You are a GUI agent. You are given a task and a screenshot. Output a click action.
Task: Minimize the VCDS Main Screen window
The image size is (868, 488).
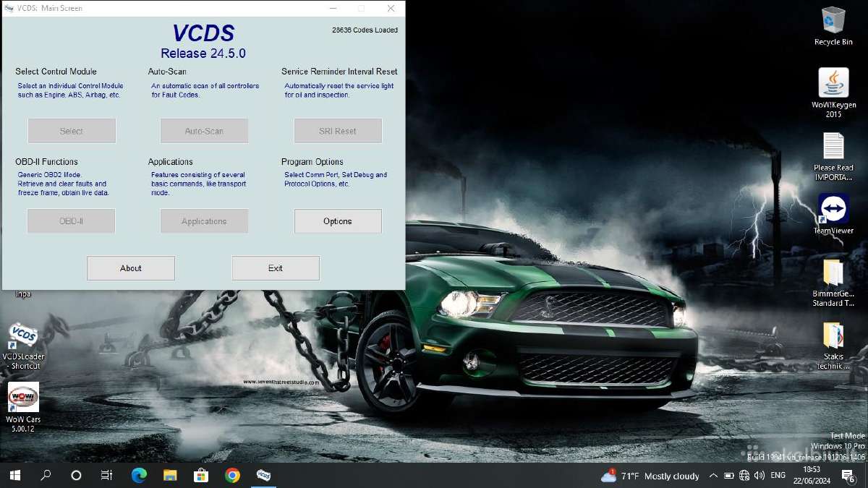pos(333,9)
